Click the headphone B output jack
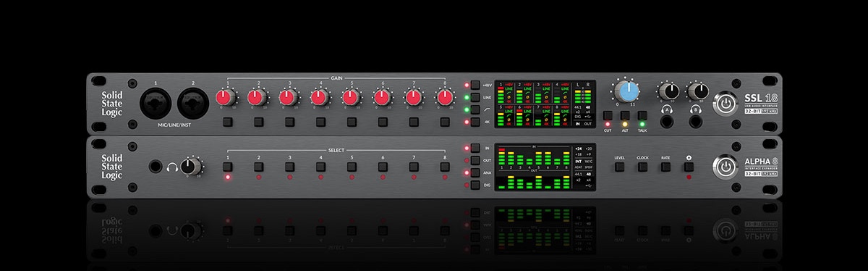 pyautogui.click(x=696, y=122)
